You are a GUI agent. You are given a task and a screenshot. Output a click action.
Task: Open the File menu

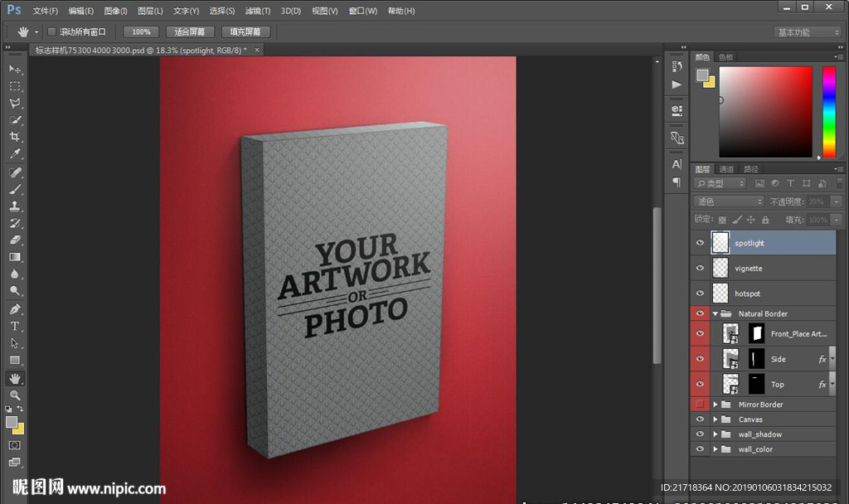[x=46, y=11]
